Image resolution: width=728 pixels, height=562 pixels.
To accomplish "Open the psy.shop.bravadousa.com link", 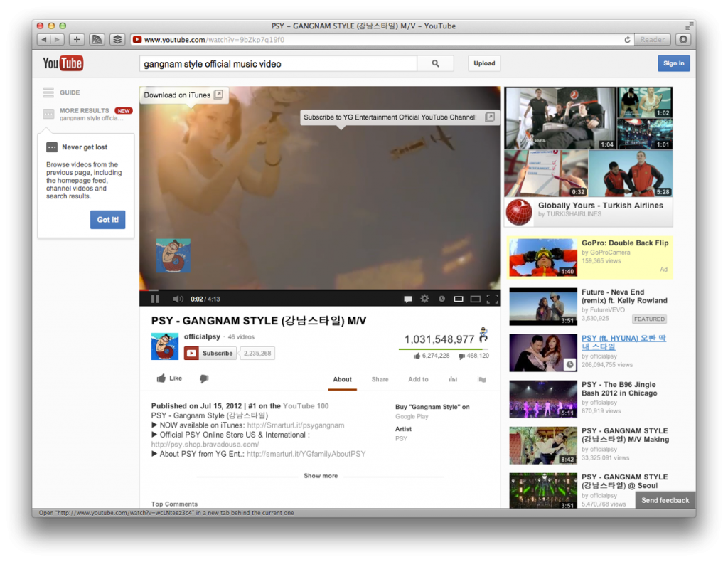I will click(x=205, y=445).
